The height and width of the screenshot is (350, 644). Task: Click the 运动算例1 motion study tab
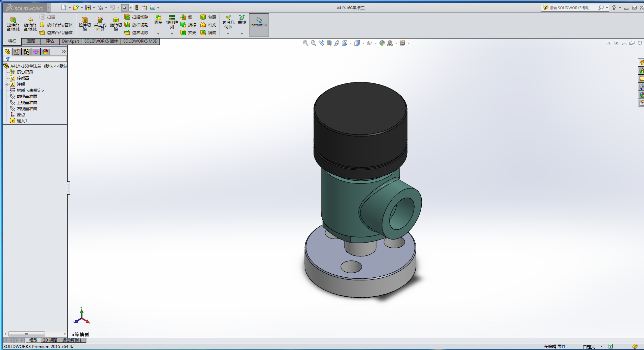coord(72,340)
